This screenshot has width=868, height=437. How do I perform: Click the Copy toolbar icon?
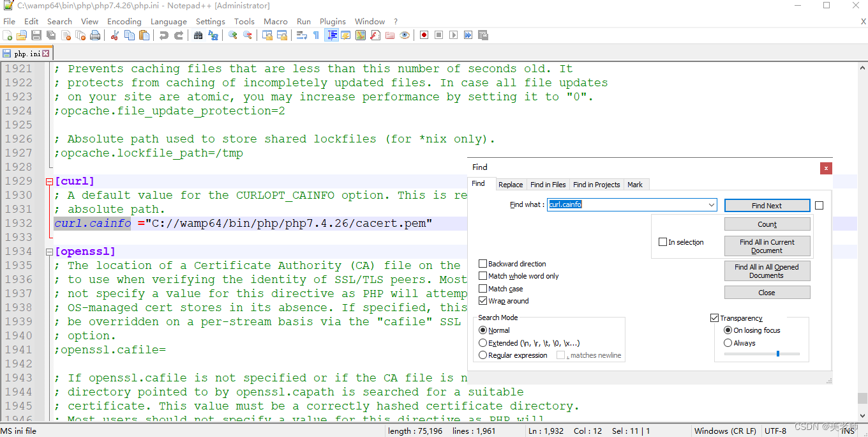(x=130, y=35)
